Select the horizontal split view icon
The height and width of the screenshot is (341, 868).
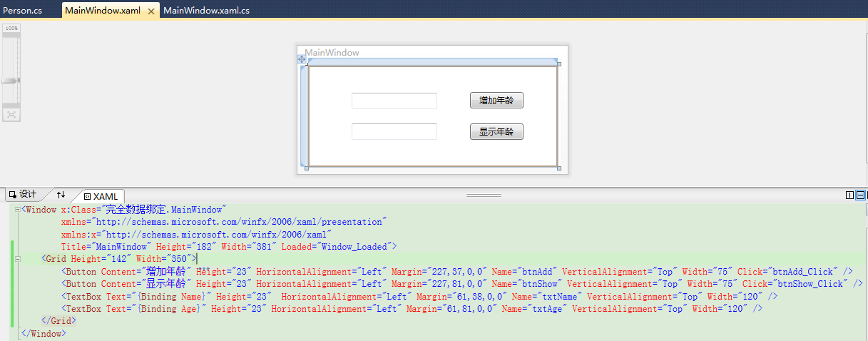pos(860,195)
